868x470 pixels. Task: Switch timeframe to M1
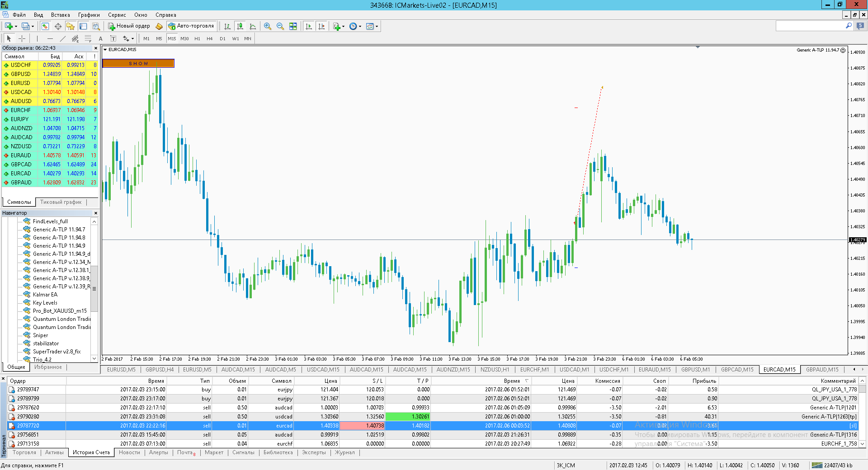146,38
